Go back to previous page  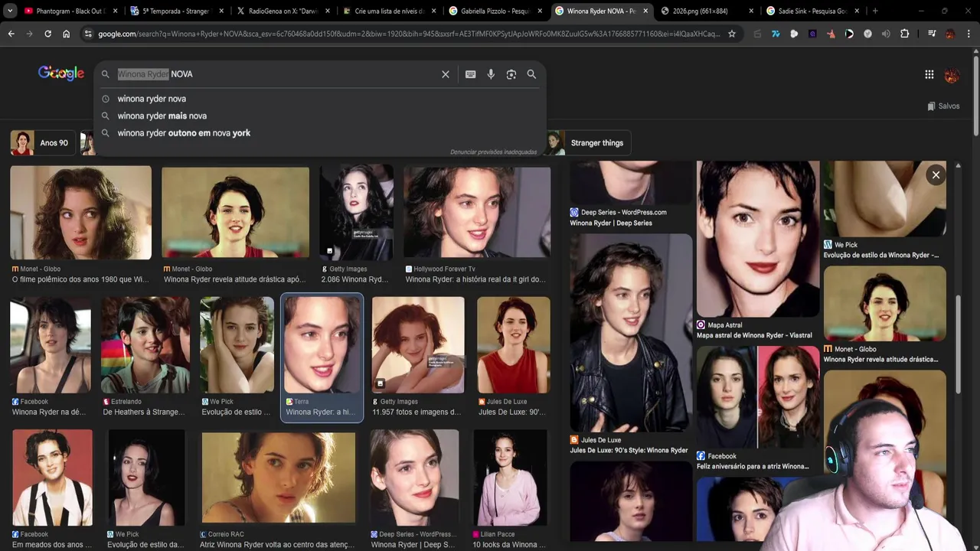(11, 34)
